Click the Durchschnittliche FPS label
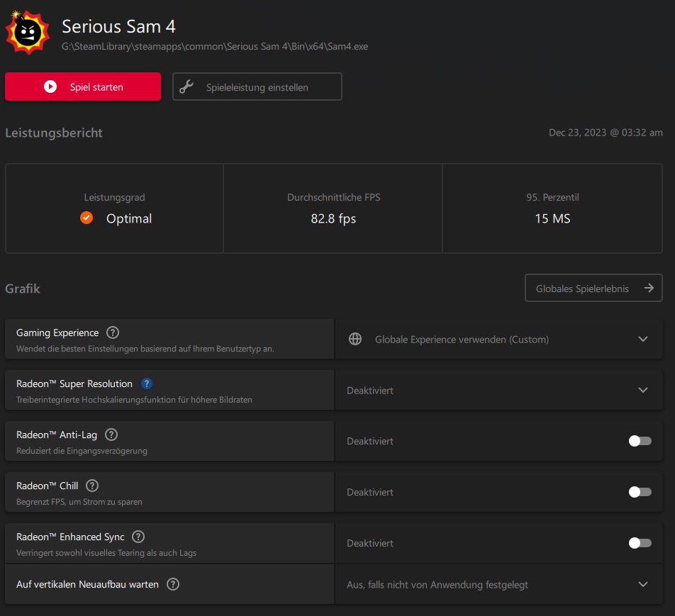This screenshot has width=675, height=616. 334,198
